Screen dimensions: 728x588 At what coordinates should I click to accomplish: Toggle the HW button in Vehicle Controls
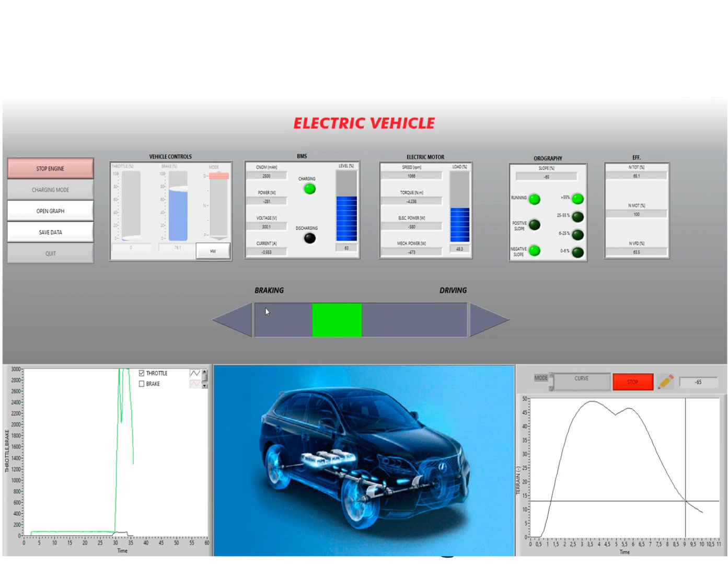[213, 251]
